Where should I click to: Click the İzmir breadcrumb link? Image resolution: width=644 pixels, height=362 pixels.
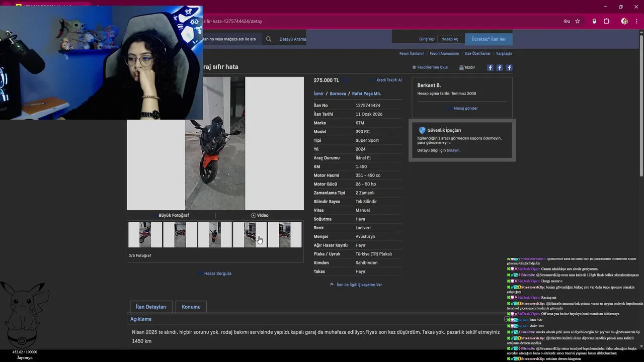318,94
